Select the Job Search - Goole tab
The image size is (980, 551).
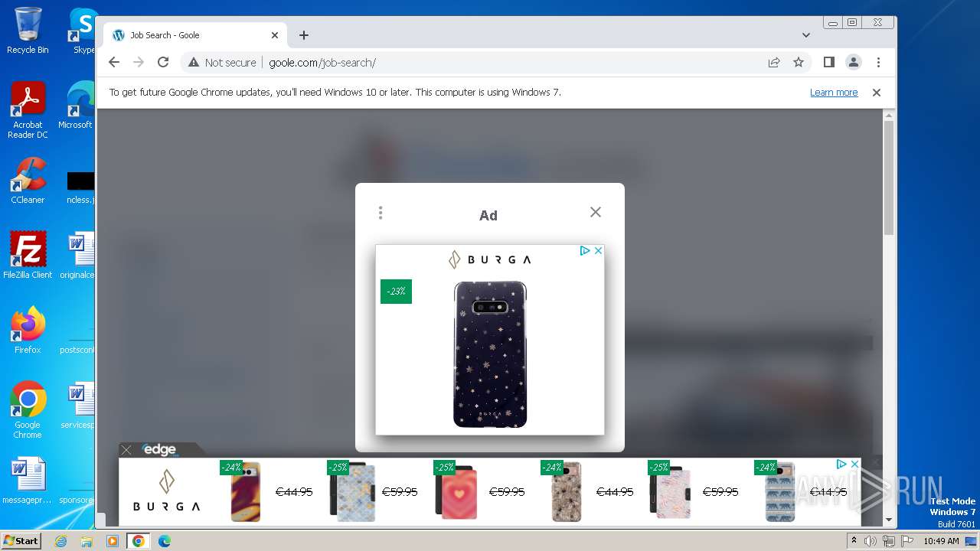point(195,35)
